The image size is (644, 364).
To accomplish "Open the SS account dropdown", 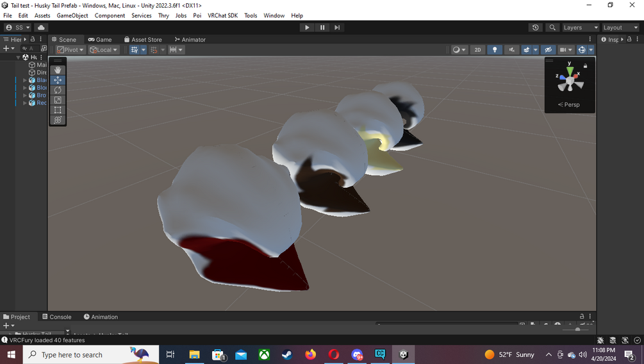I will click(x=17, y=28).
